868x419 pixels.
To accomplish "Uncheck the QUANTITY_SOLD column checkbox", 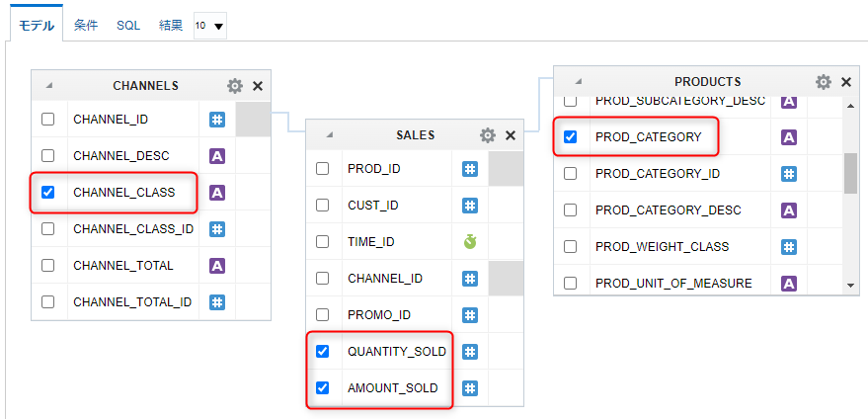I will [323, 352].
